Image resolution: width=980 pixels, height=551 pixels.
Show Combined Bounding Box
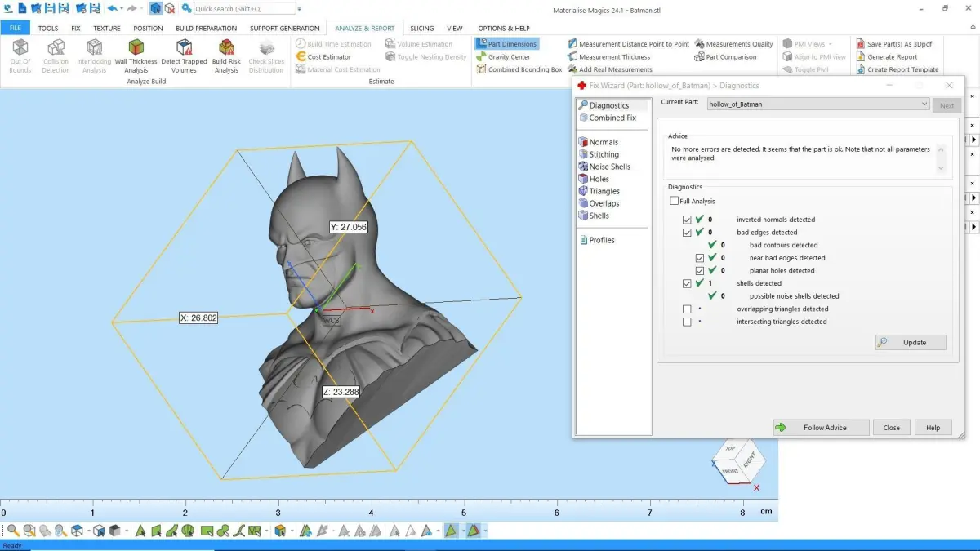pos(519,69)
